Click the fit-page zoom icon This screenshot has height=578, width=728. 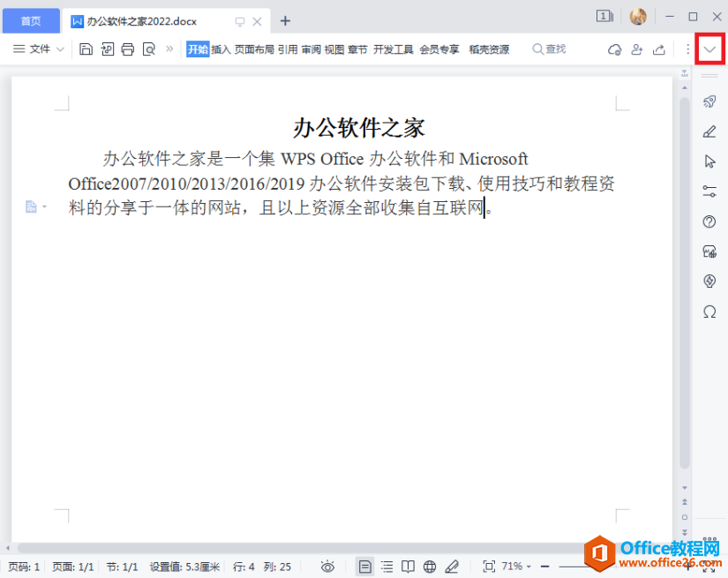[489, 567]
